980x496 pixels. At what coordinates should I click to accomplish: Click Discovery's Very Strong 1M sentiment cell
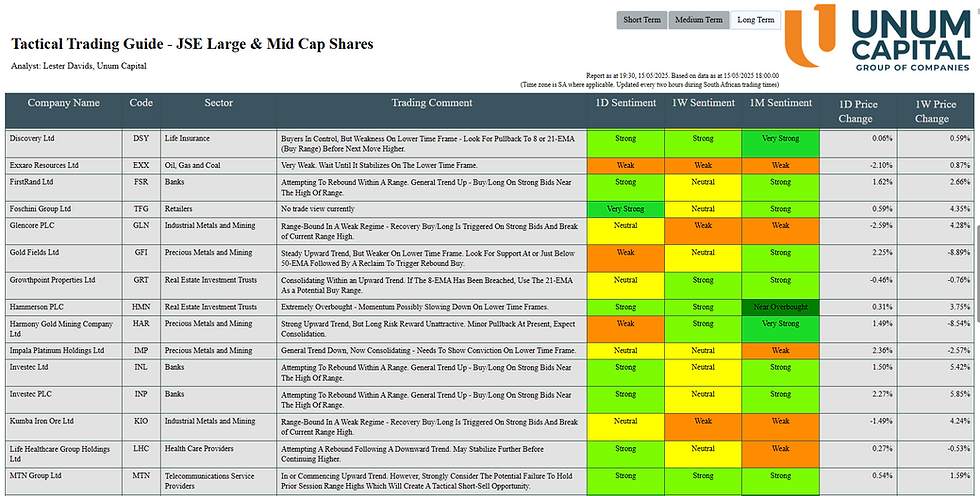point(781,143)
